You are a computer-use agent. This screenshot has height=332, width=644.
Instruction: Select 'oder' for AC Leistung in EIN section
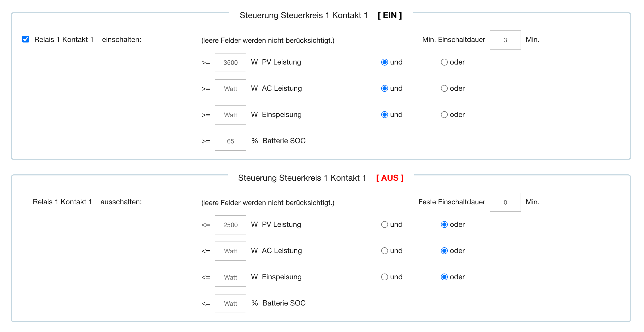444,88
